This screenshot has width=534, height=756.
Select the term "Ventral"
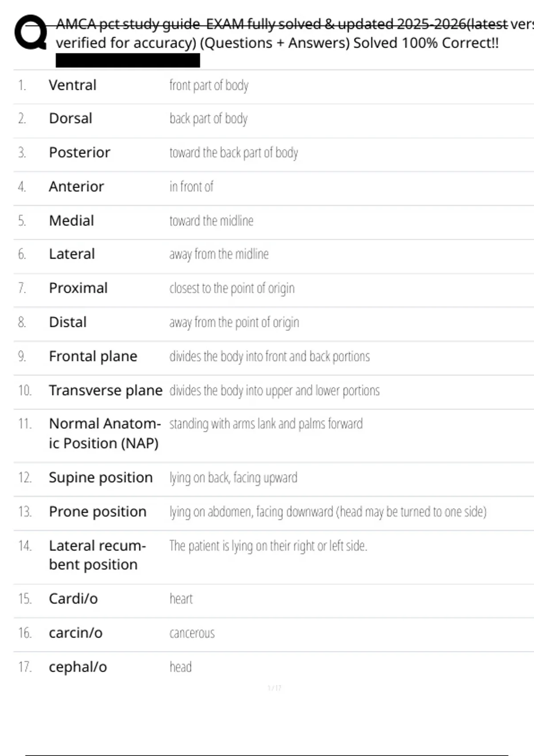73,85
